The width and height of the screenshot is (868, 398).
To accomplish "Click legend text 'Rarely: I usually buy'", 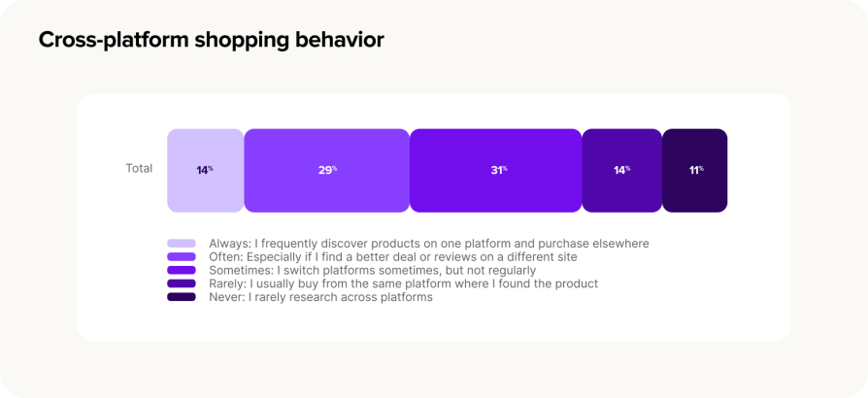I will tap(404, 283).
